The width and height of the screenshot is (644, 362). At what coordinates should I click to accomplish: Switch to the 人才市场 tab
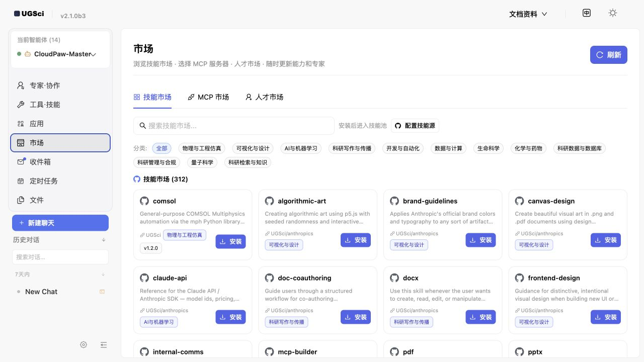[x=264, y=97]
